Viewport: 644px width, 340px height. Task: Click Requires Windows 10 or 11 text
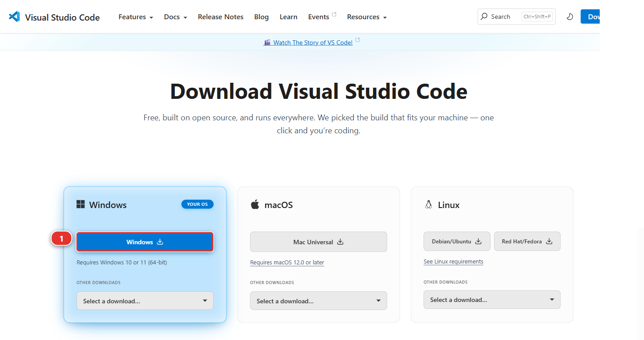click(x=122, y=263)
